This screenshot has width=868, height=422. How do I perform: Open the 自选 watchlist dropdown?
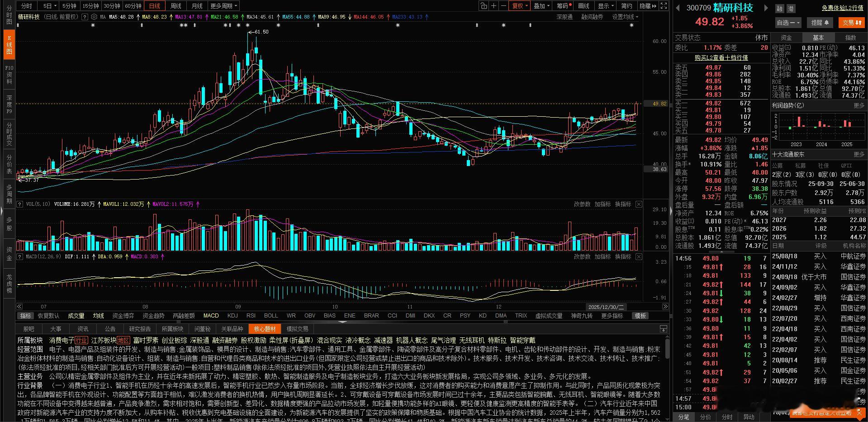point(788,23)
